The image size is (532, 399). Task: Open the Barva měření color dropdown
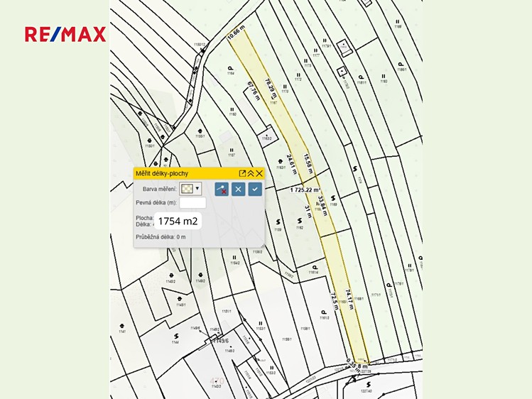(190, 189)
